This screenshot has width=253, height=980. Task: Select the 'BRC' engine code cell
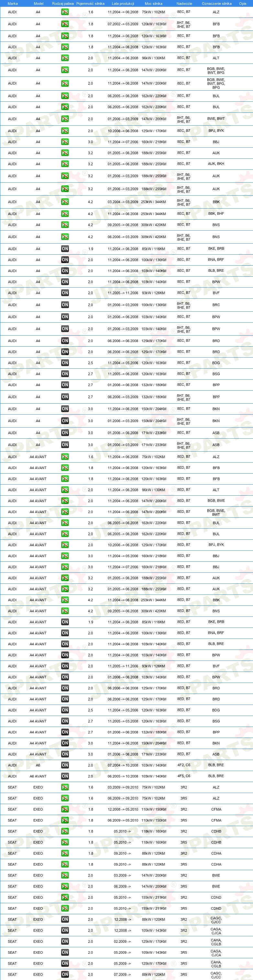[216, 305]
